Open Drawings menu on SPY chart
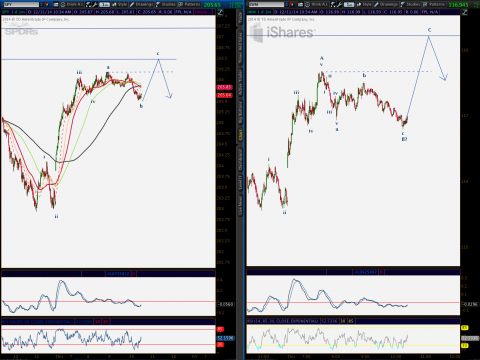Viewport: 480px width, 360px height. 141,4
